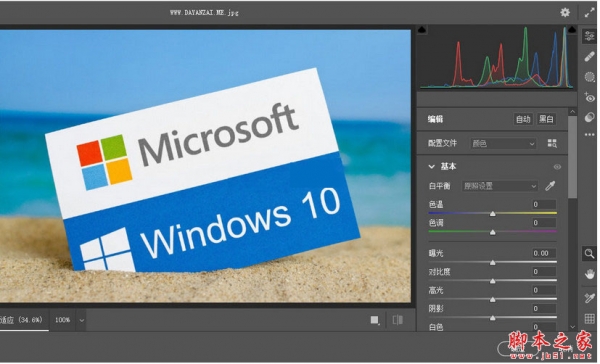This screenshot has height=364, width=600.
Task: Switch to single view square icon
Action: 375,320
